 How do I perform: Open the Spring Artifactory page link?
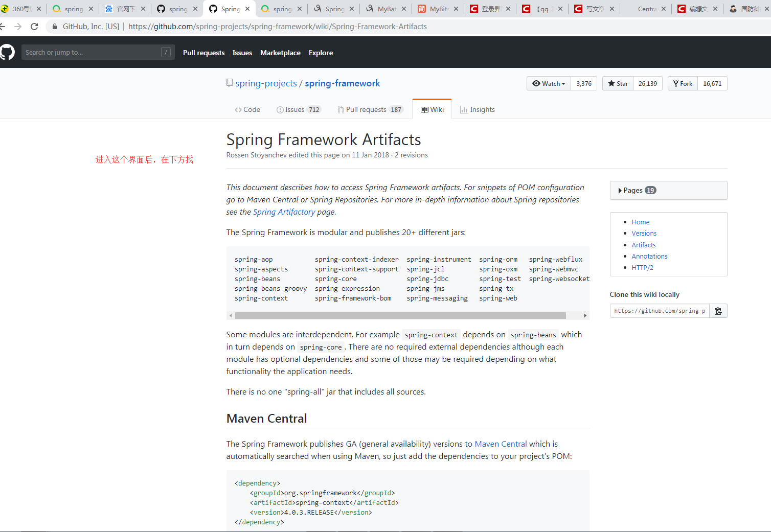(284, 212)
